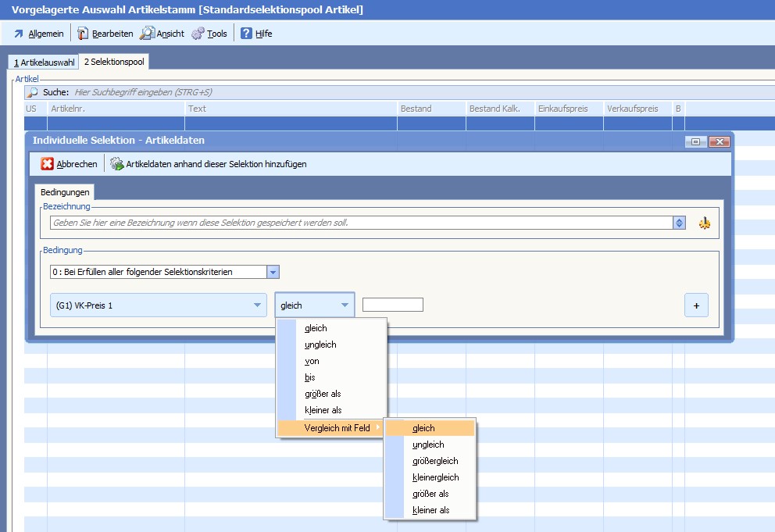The width and height of the screenshot is (775, 532).
Task: Expand the (G1) VK-Preis 1 field dropdown
Action: (258, 305)
